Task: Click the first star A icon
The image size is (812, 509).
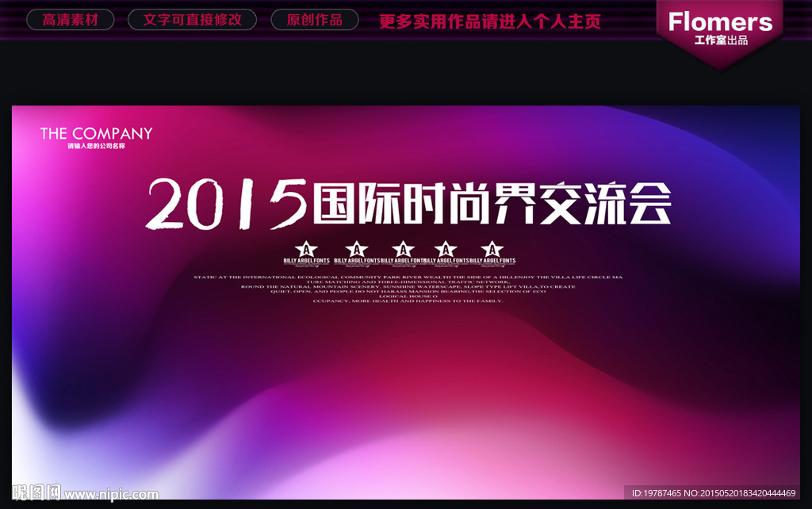Action: (x=306, y=249)
